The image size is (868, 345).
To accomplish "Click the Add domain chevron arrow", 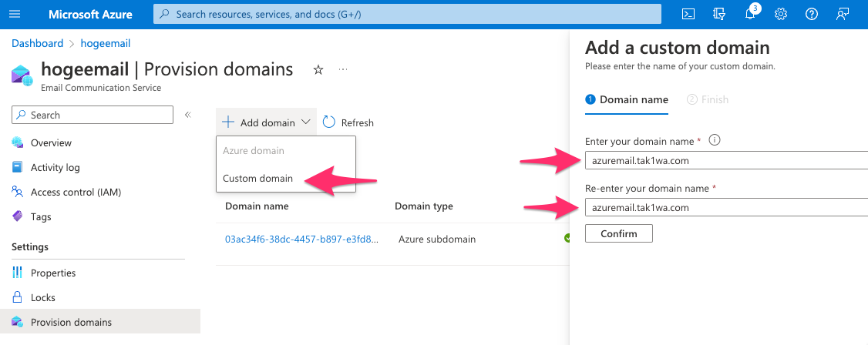I will coord(306,122).
